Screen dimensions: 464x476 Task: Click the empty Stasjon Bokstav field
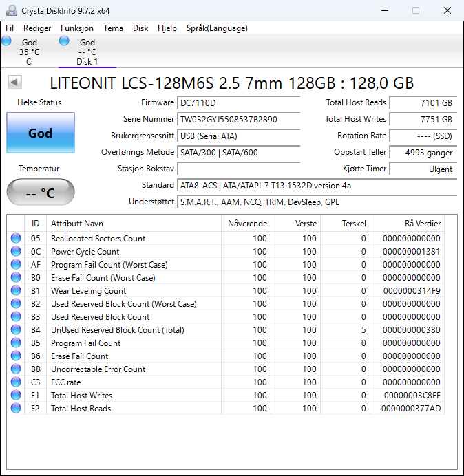pos(238,169)
